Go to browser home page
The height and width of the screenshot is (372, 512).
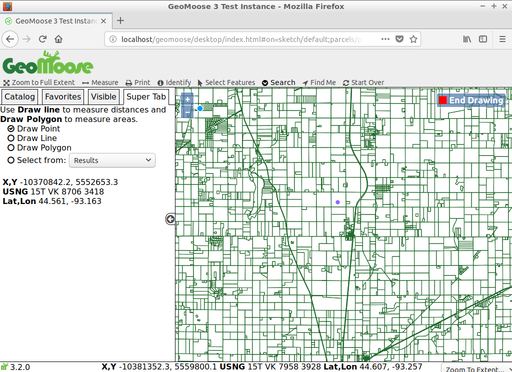tap(59, 39)
